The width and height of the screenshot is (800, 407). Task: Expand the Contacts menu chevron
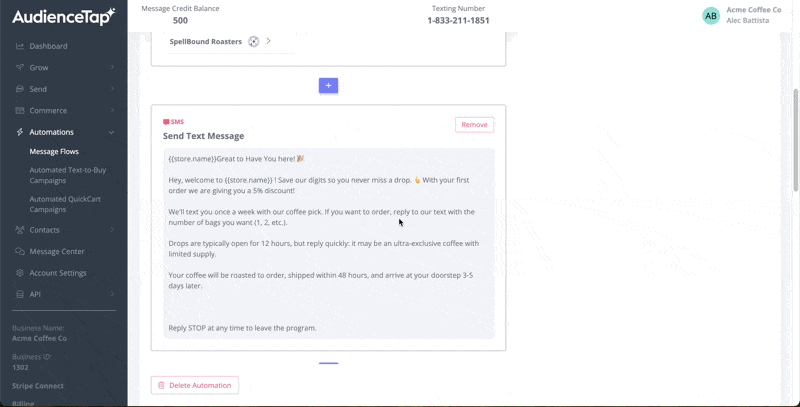pyautogui.click(x=112, y=230)
